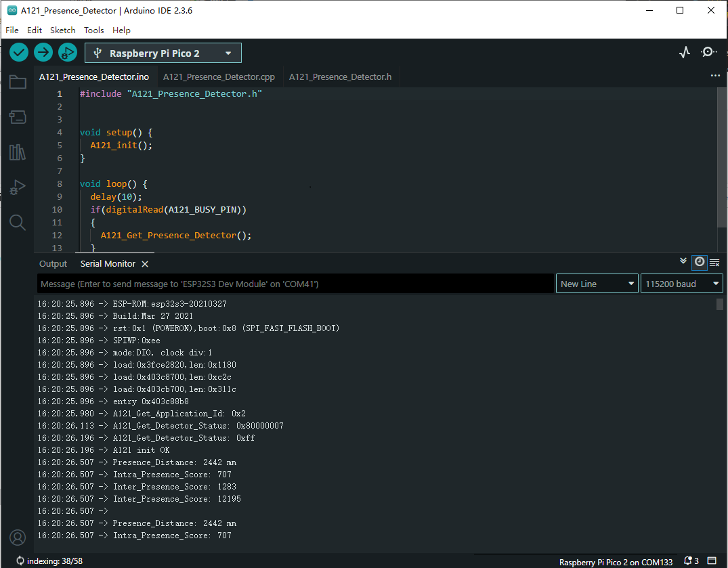Image resolution: width=728 pixels, height=568 pixels.
Task: Change the 115200 baud rate dropdown
Action: coord(681,284)
